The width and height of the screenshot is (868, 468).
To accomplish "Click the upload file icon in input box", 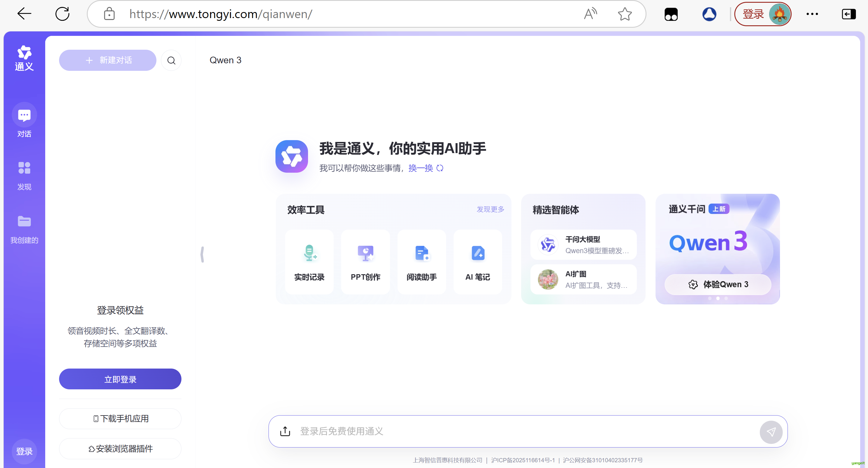I will 285,431.
